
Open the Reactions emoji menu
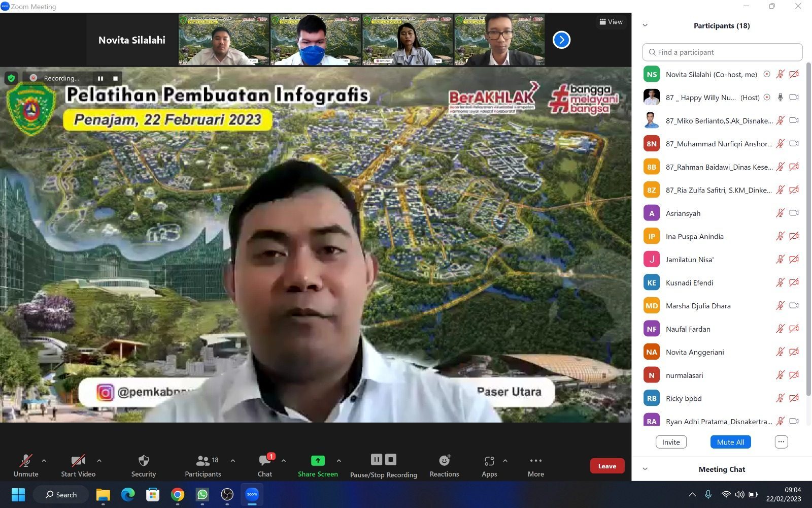445,460
